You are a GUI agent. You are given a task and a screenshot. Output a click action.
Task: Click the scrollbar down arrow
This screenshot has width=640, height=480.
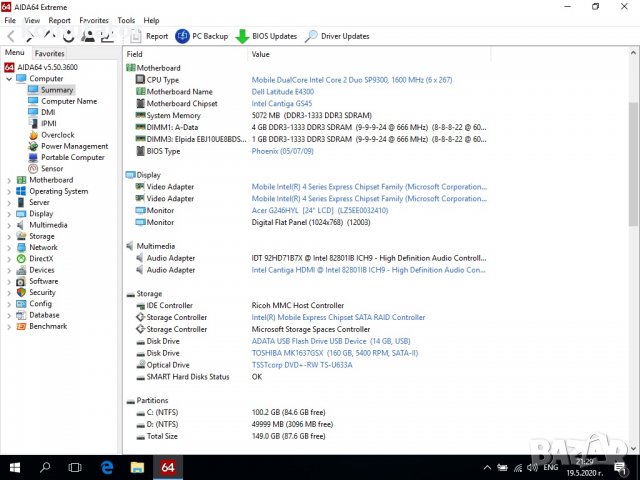click(x=633, y=449)
